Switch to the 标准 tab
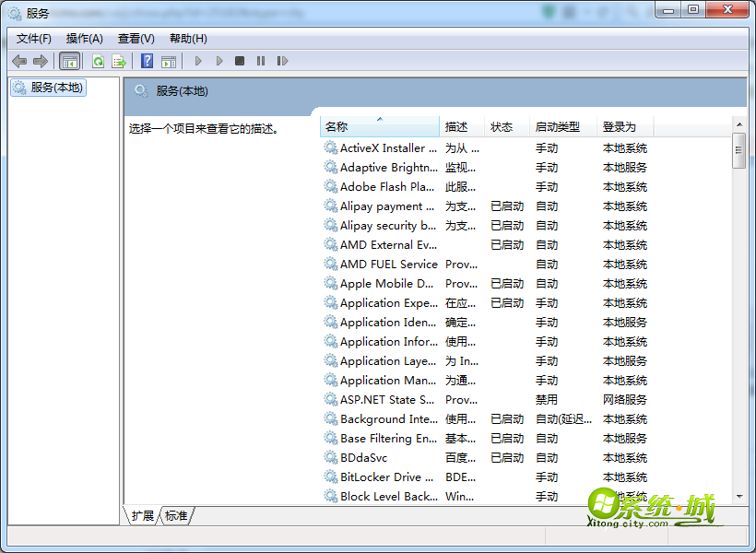Screen dimensions: 756x553 175,516
